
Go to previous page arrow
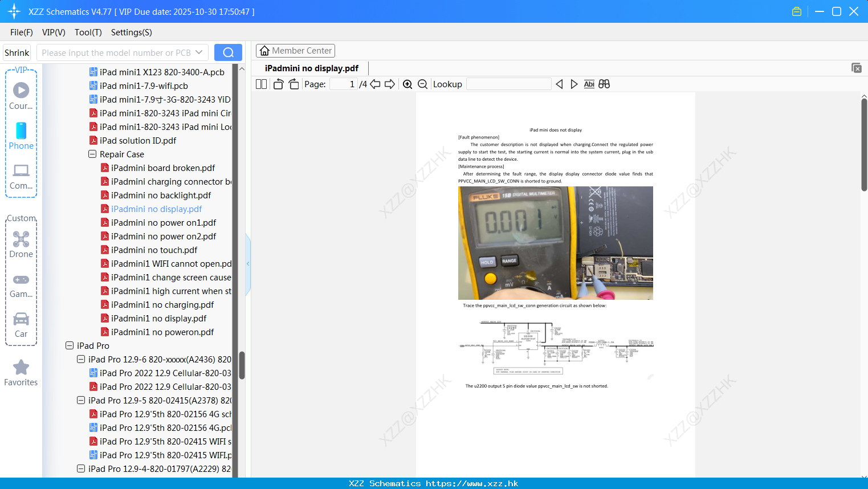coord(375,84)
